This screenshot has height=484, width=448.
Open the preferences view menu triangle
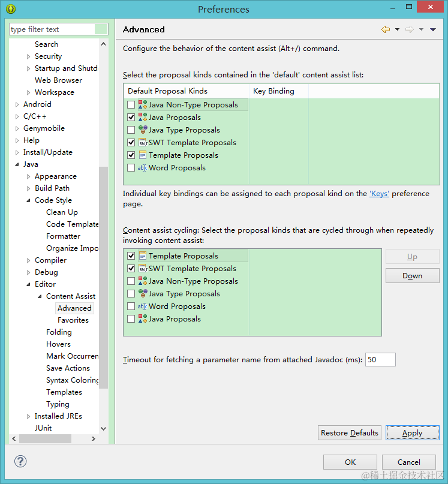[x=433, y=29]
